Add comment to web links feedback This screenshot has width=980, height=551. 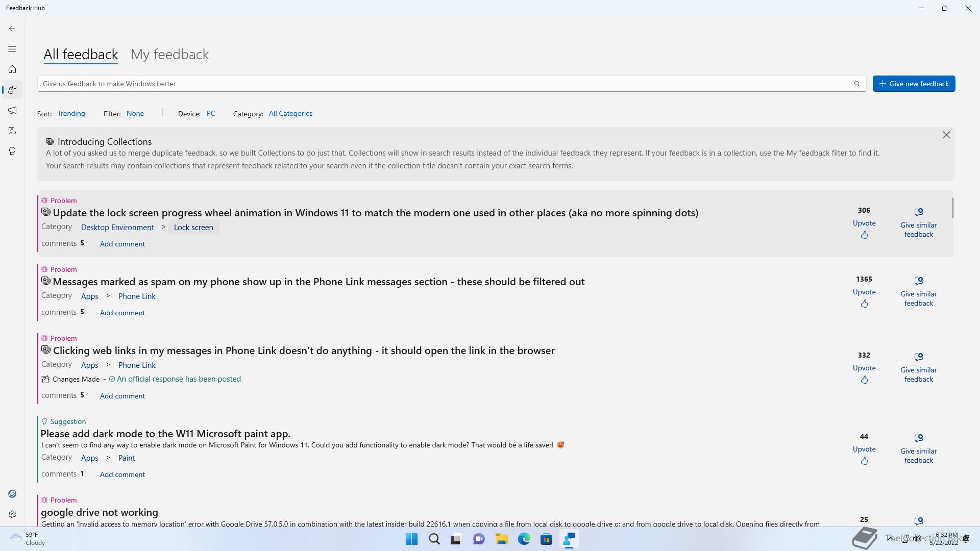122,396
